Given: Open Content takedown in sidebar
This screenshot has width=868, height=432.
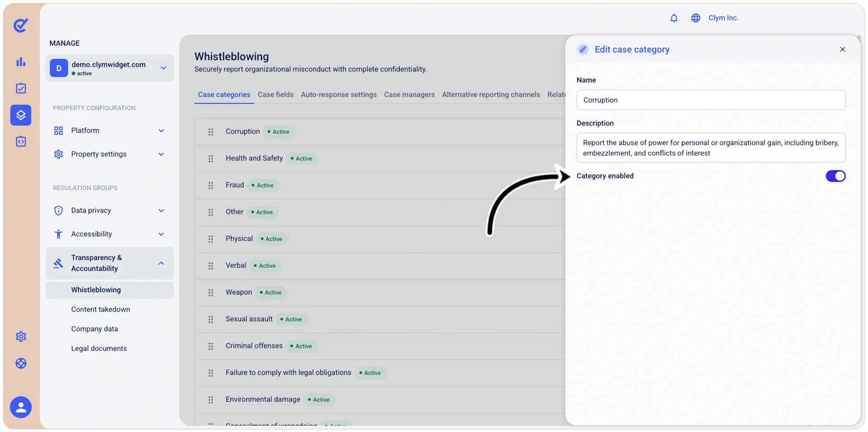Looking at the screenshot, I should click(101, 309).
